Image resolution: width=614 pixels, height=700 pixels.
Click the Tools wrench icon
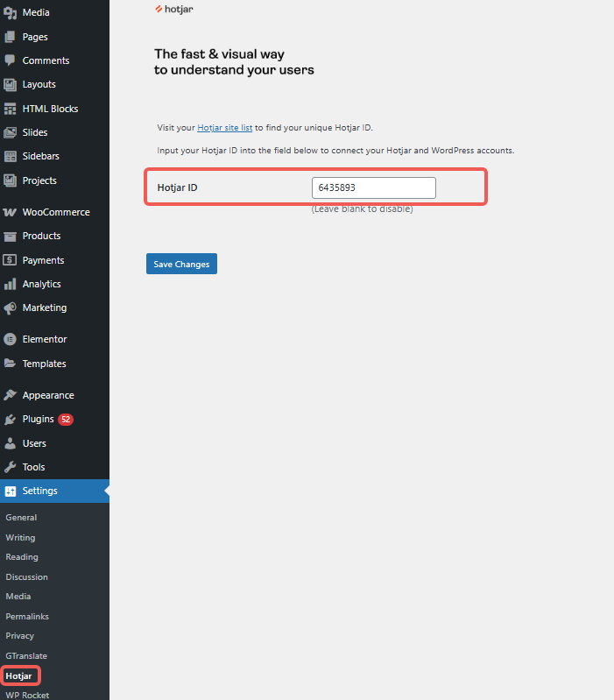10,467
